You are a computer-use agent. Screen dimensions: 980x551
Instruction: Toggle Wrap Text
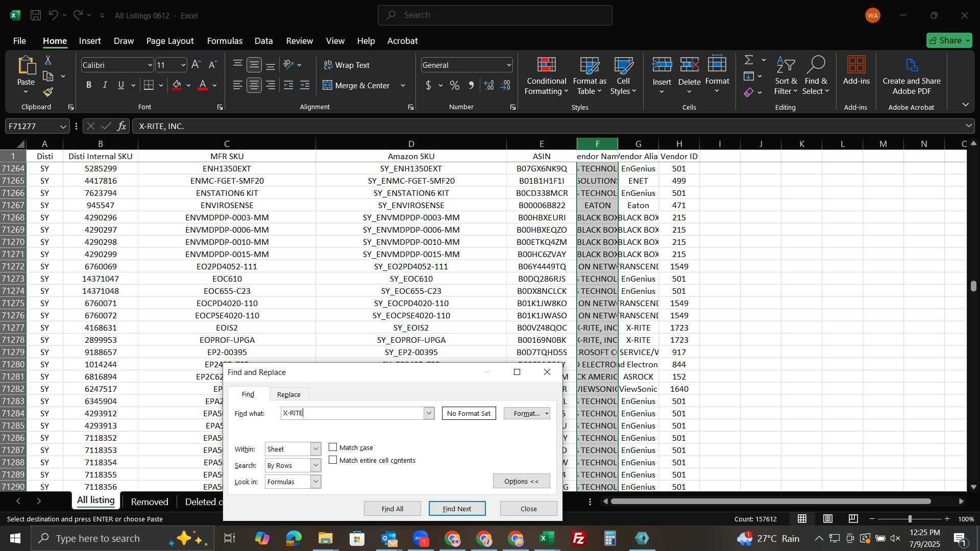tap(347, 65)
